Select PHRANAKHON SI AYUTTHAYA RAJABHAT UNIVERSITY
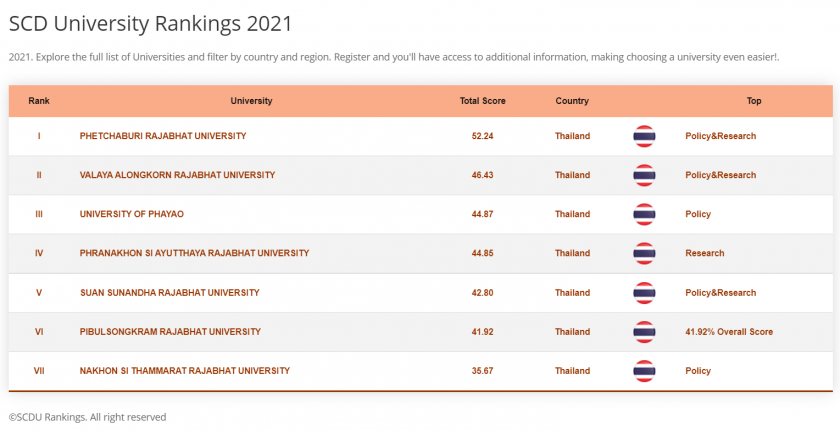 click(x=194, y=253)
